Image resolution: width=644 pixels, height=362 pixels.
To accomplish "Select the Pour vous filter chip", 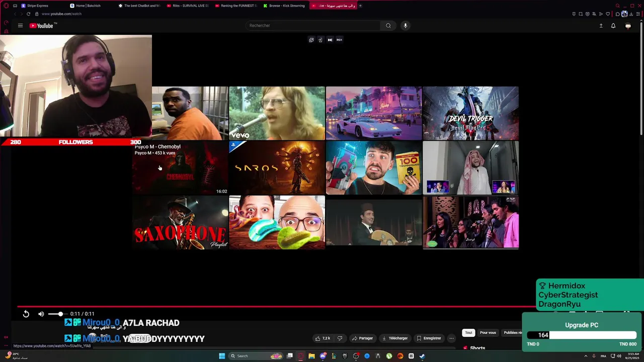I will pos(488,333).
